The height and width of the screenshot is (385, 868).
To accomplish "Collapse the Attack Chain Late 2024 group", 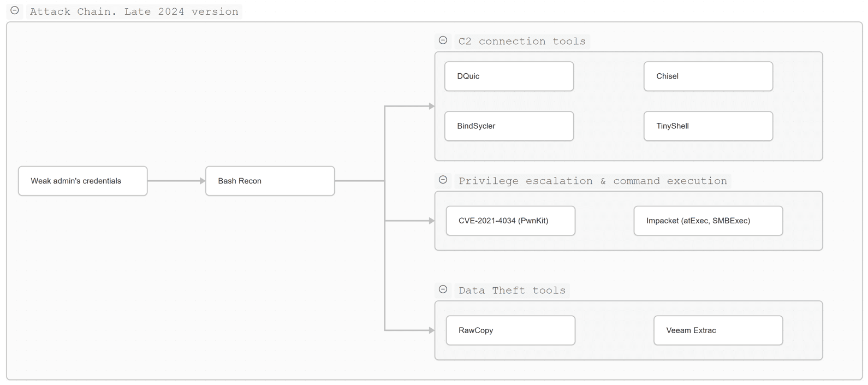I will (x=15, y=10).
